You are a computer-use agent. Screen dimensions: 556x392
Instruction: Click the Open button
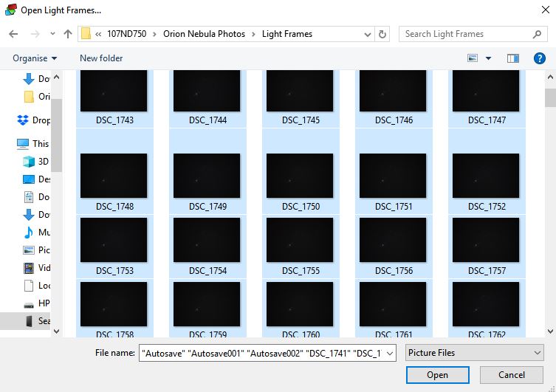pyautogui.click(x=438, y=375)
